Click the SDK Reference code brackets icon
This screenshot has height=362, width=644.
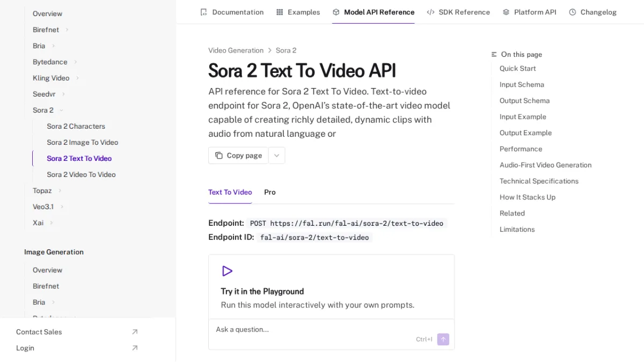[x=430, y=12]
